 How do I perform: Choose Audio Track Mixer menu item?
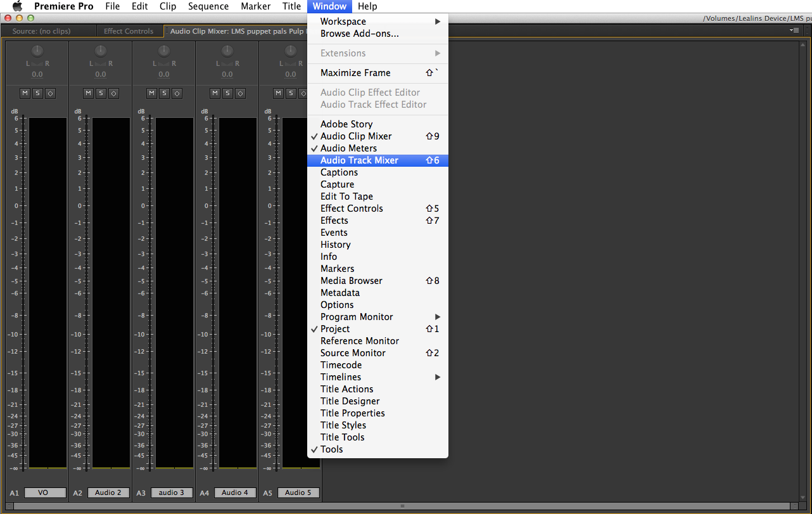(x=377, y=160)
